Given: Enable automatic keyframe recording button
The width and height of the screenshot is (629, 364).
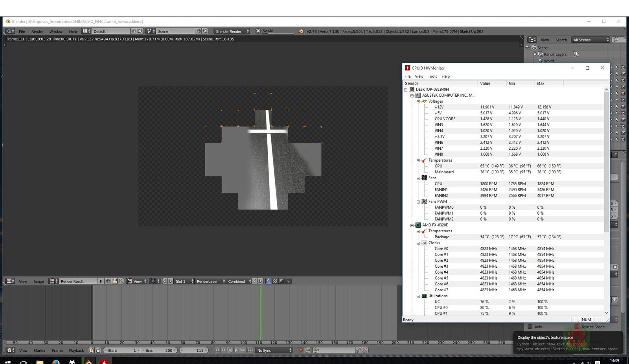Looking at the screenshot, I should click(301, 350).
